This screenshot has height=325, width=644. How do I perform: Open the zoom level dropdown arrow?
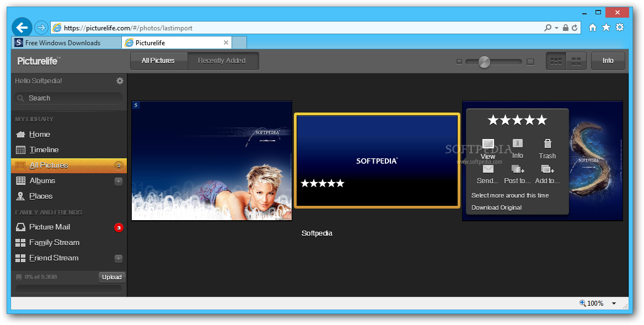pyautogui.click(x=614, y=303)
